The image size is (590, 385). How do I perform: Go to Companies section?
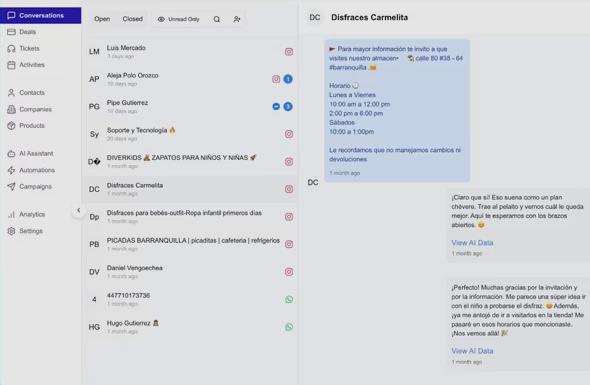pyautogui.click(x=35, y=110)
